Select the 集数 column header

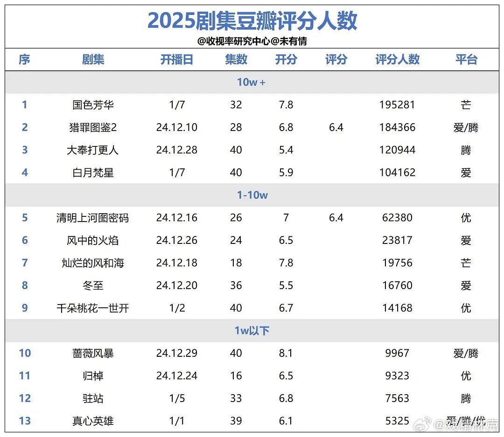tap(236, 59)
